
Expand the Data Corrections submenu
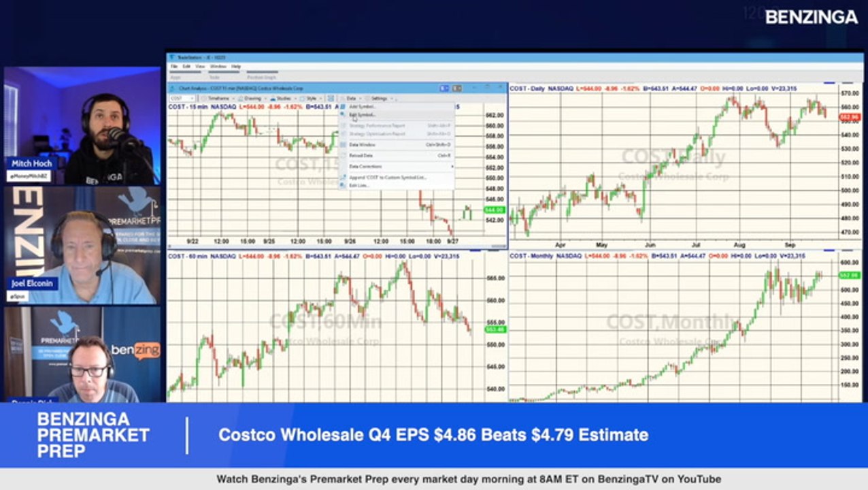point(396,167)
